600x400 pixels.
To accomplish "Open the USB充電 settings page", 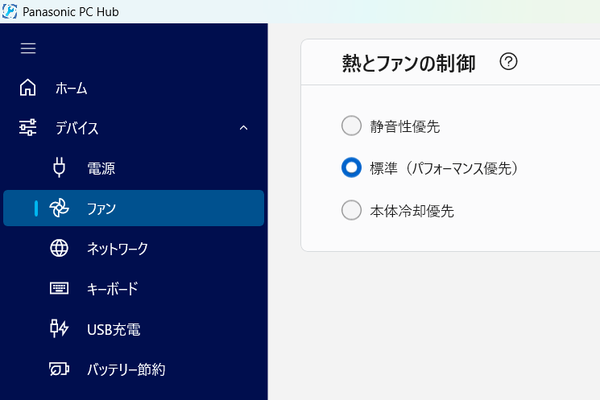I will (x=112, y=329).
